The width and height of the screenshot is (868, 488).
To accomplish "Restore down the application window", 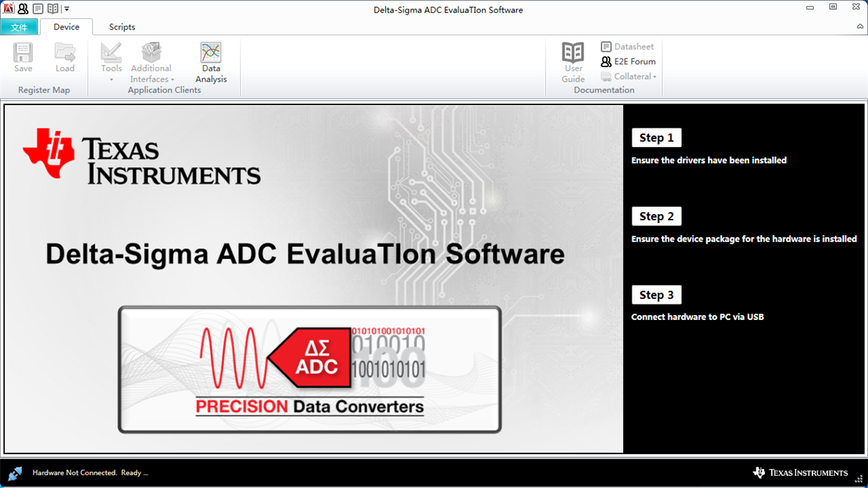I will (x=833, y=6).
